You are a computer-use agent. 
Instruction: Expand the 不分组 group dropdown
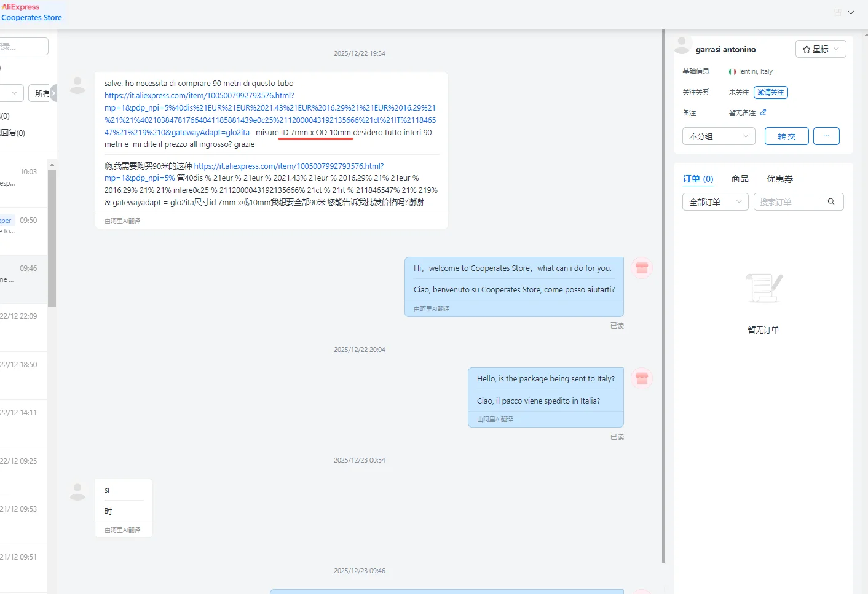pyautogui.click(x=719, y=136)
